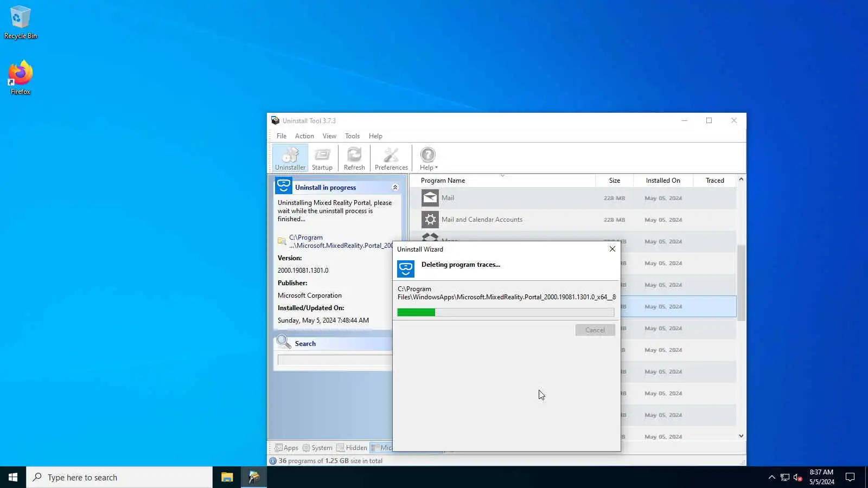The height and width of the screenshot is (488, 868).
Task: Sort list by Traced column
Action: [x=715, y=181]
